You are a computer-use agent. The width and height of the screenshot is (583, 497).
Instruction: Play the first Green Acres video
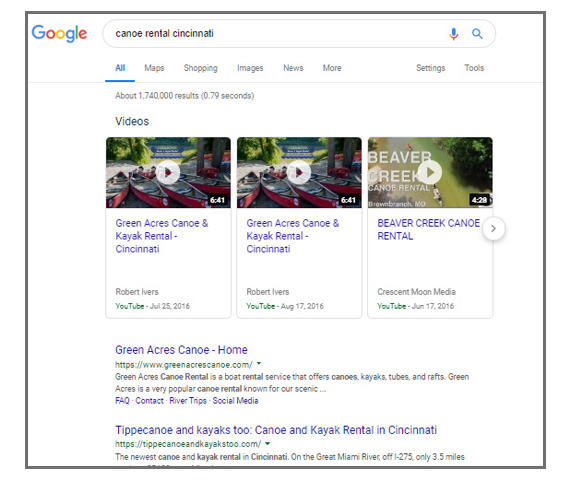168,172
